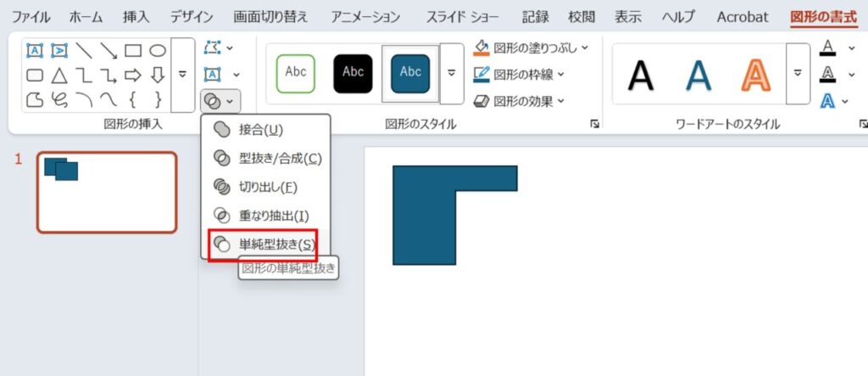Switch to the デザイン tab
Image resolution: width=868 pixels, height=376 pixels.
[191, 17]
